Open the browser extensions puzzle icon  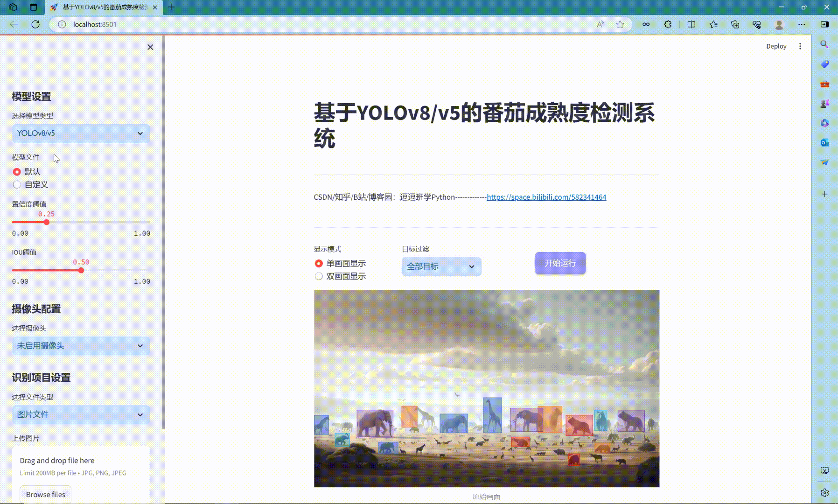pos(668,24)
